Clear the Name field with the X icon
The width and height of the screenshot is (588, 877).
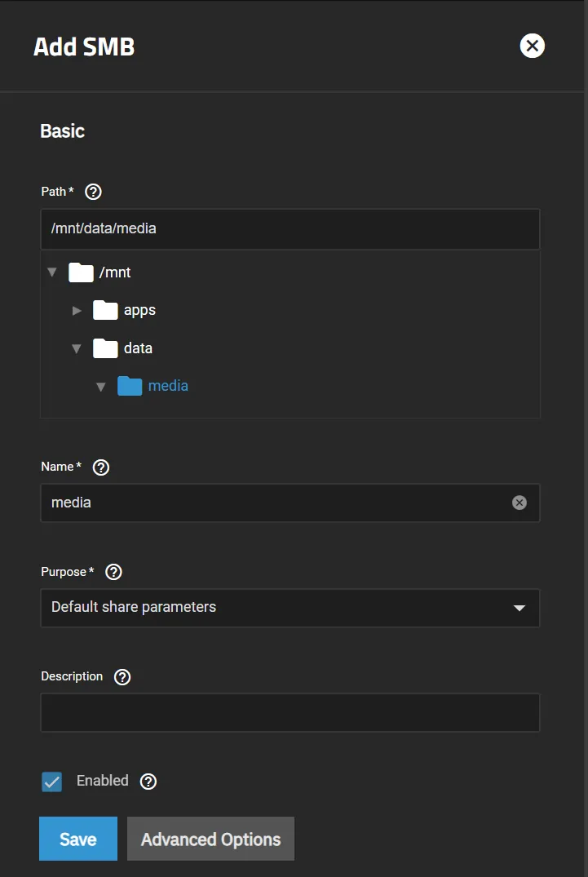[x=519, y=503]
